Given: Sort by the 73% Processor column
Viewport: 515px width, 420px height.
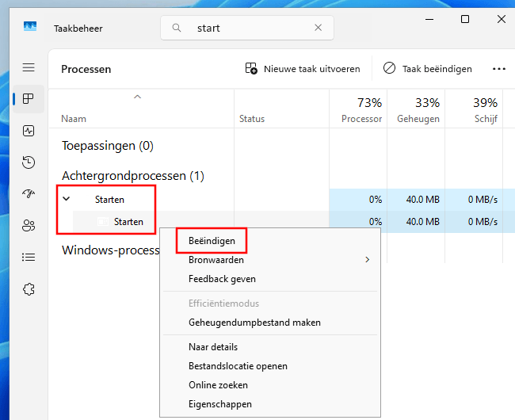Looking at the screenshot, I should 358,109.
